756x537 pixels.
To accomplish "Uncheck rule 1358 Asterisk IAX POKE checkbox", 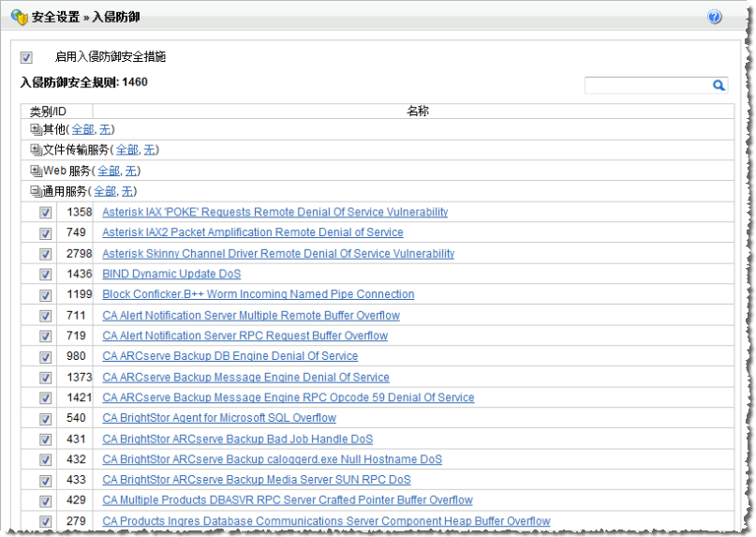I will click(x=45, y=213).
